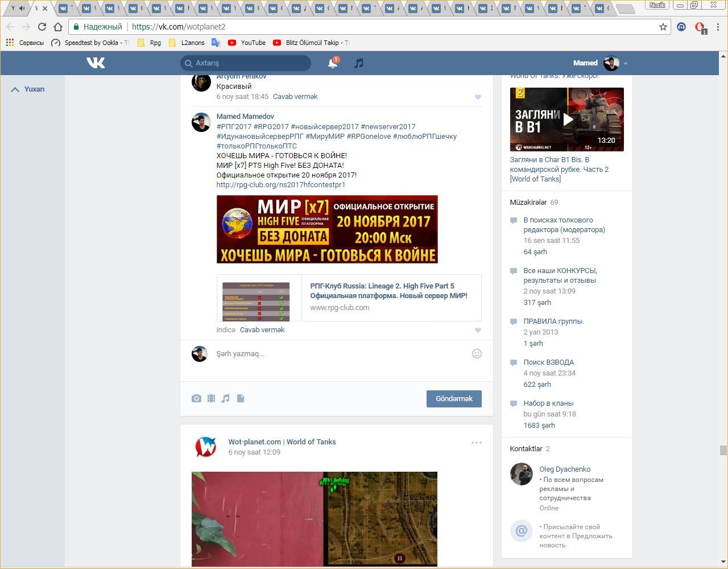728x569 pixels.
Task: Click Artyom Fenikov comment avatar
Action: coord(201,83)
